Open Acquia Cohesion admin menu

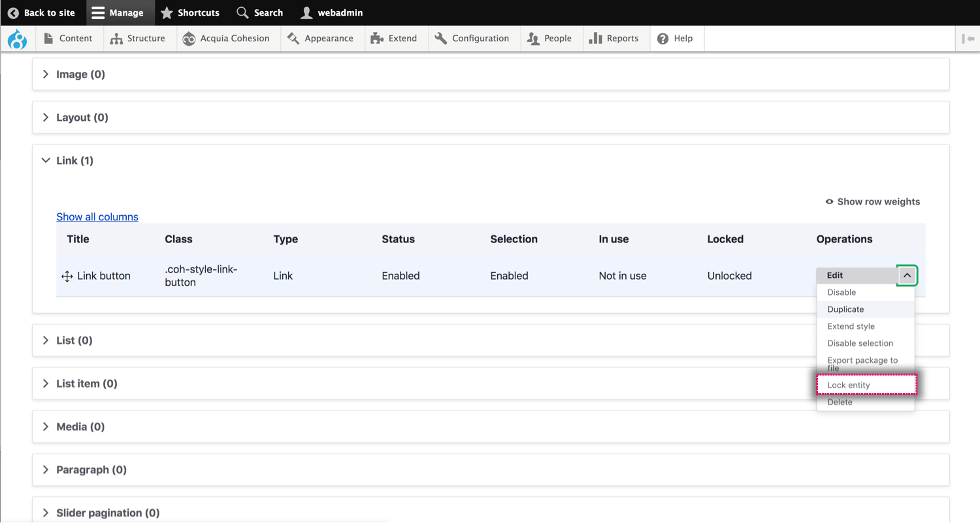coord(226,39)
